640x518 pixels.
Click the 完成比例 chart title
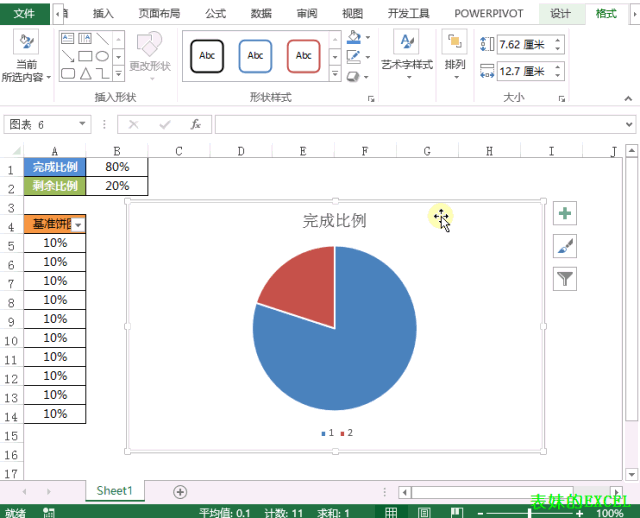334,221
